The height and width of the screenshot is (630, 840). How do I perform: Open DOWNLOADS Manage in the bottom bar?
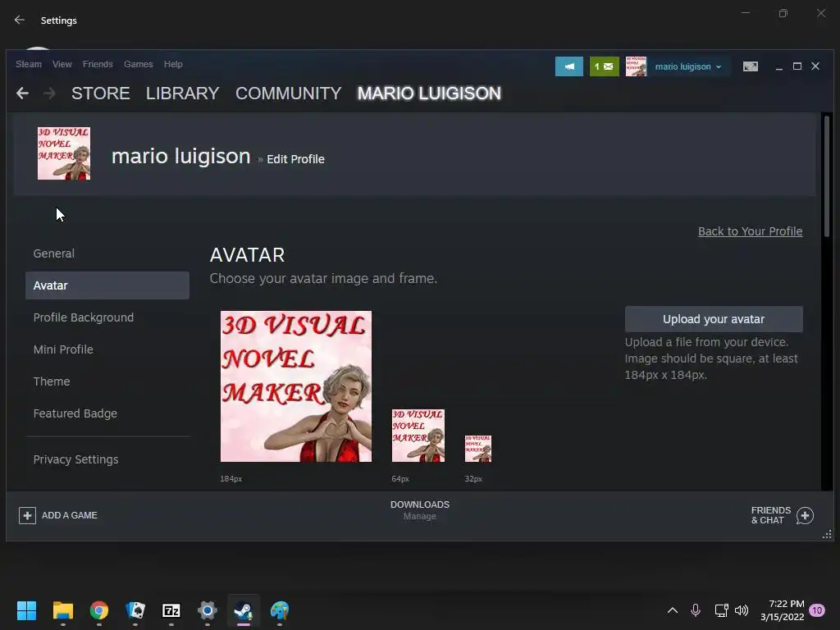pyautogui.click(x=420, y=510)
